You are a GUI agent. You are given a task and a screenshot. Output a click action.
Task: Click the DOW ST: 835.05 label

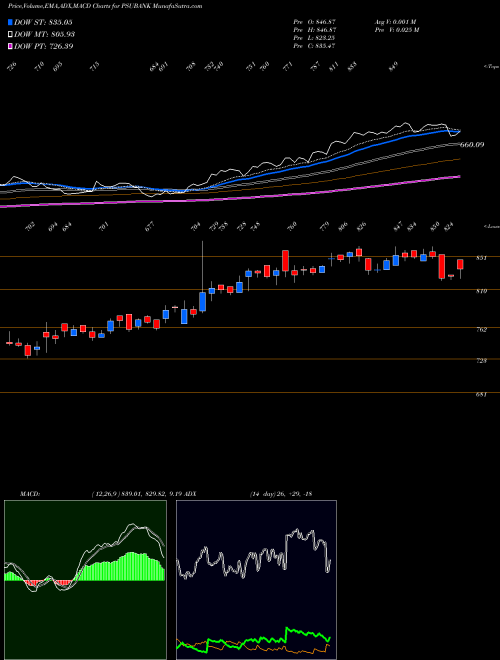pyautogui.click(x=44, y=22)
